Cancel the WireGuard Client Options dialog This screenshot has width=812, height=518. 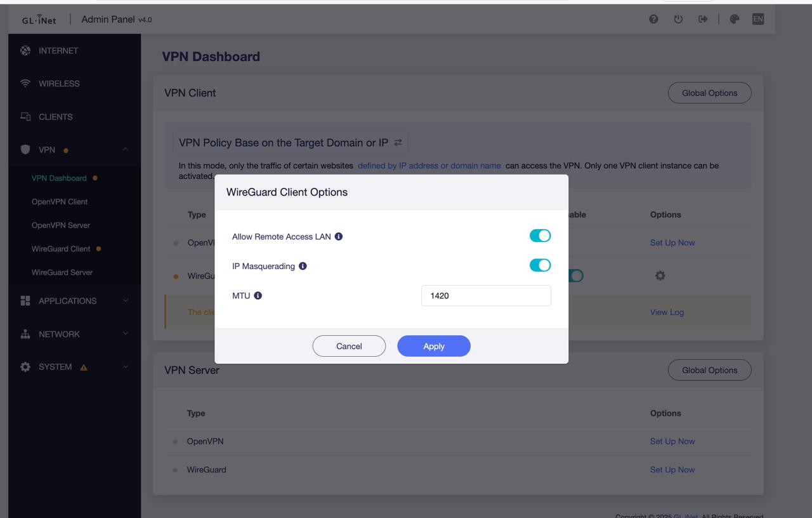[349, 346]
